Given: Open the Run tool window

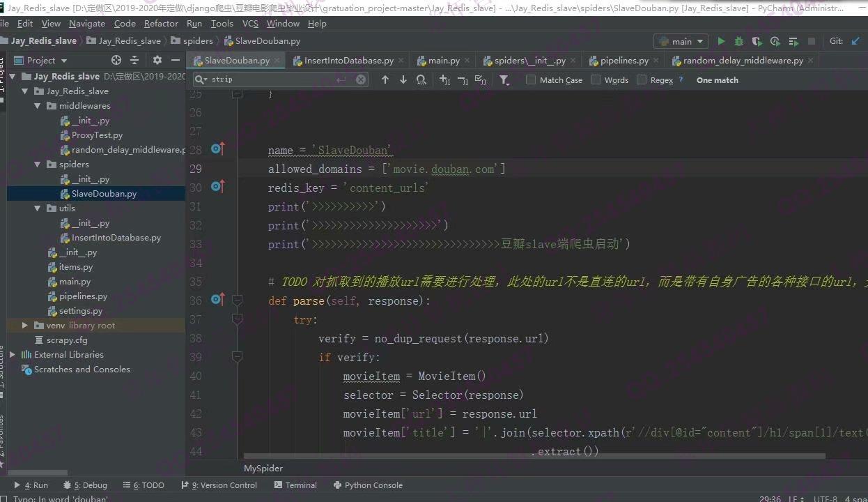Looking at the screenshot, I should (31, 485).
